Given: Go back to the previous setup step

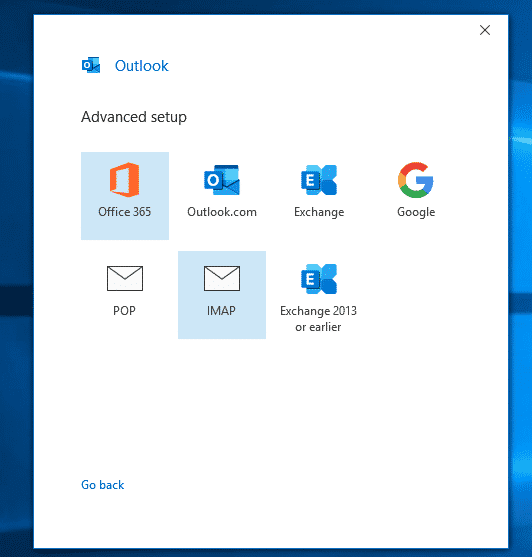Looking at the screenshot, I should pyautogui.click(x=103, y=485).
